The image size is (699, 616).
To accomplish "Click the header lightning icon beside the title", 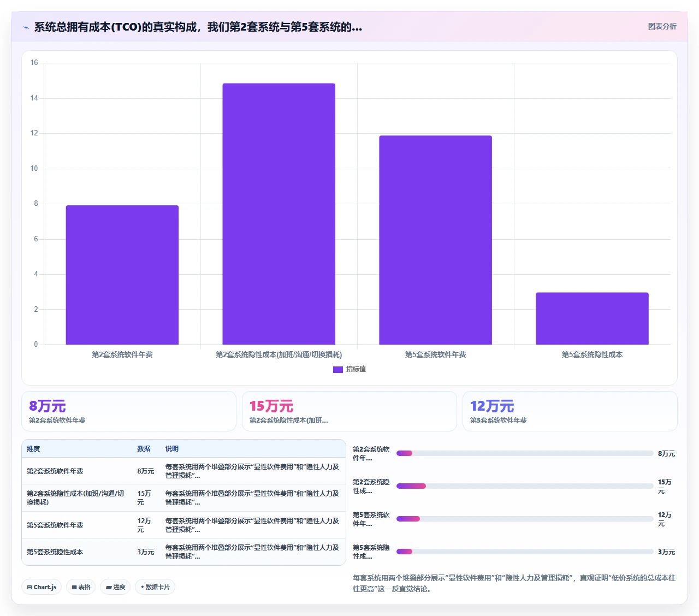I will [26, 27].
